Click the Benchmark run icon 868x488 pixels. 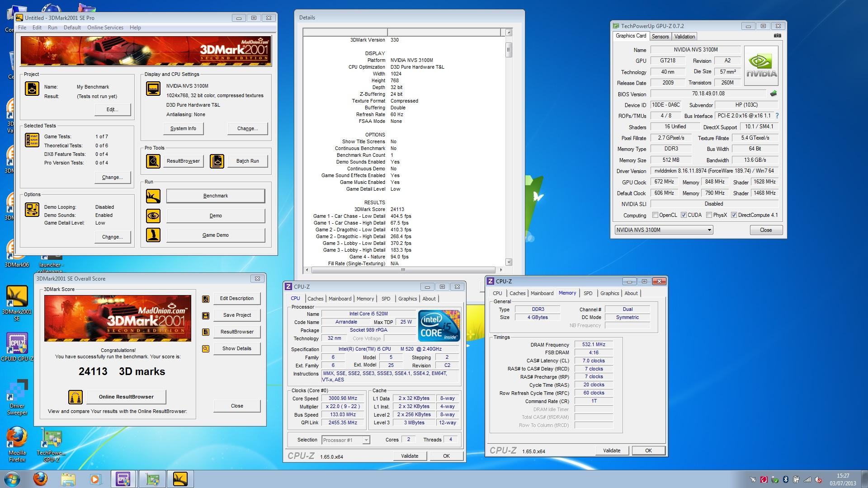click(x=153, y=196)
